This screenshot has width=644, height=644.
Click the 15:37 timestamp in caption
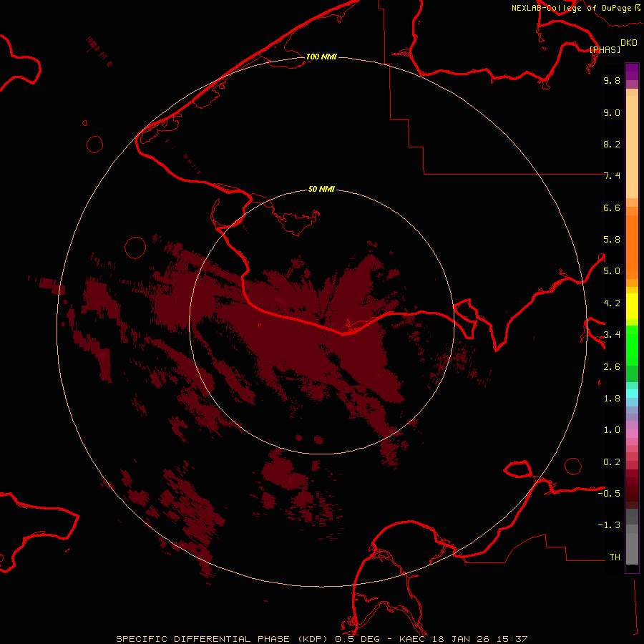(513, 639)
